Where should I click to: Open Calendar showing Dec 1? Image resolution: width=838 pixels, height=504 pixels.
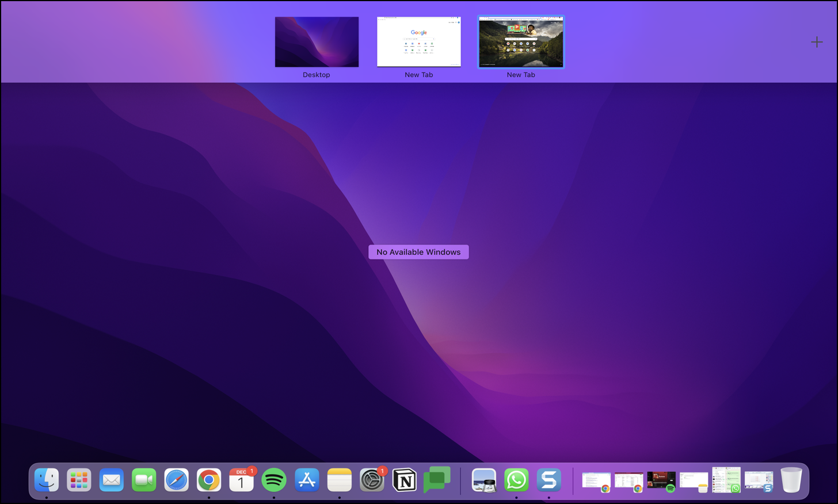[x=241, y=480]
